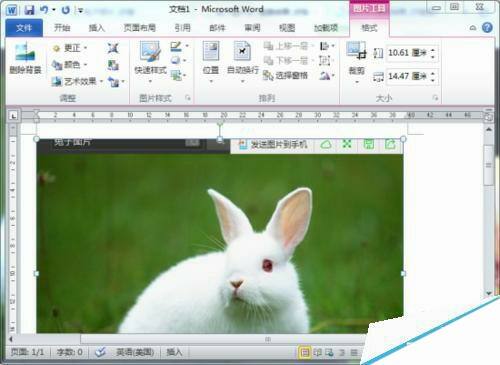Select the Format (格式) picture tools tab
Screen dimensions: 500x365
(369, 28)
